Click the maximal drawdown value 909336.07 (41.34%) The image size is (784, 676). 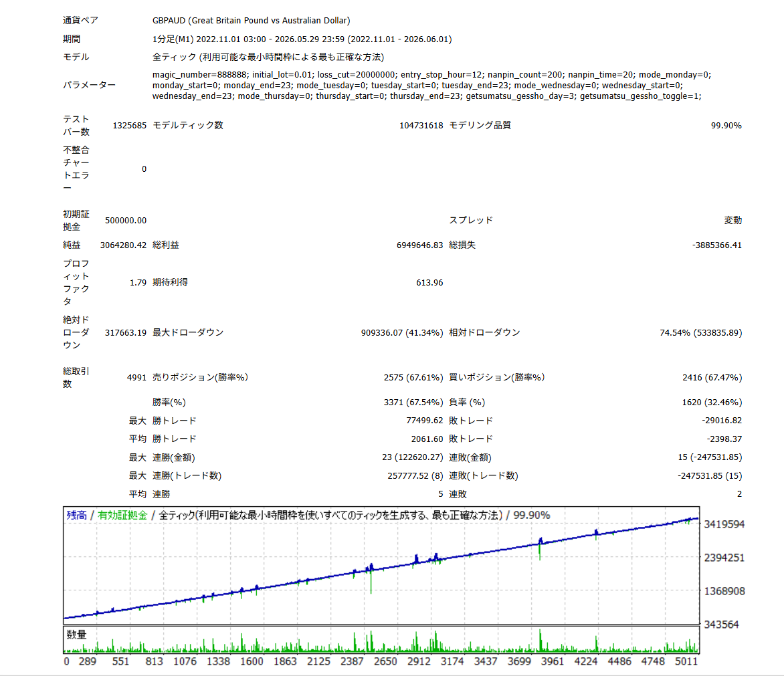point(402,333)
